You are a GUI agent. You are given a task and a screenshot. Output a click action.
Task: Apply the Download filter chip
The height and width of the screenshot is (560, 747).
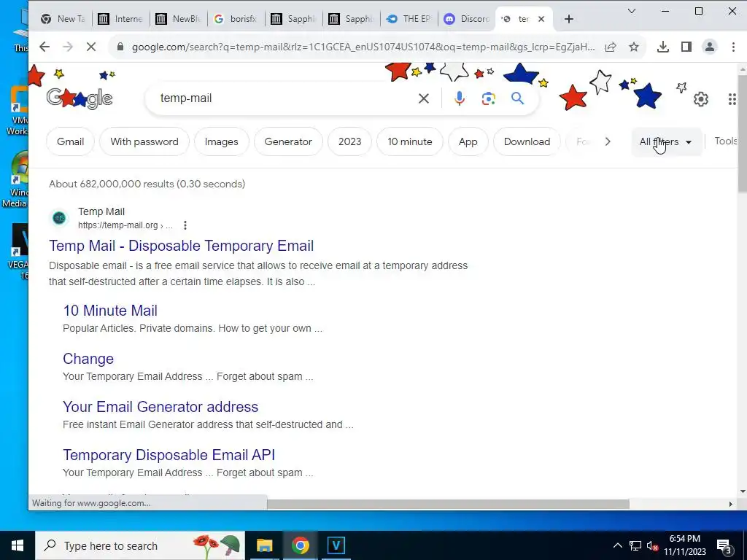[x=527, y=142]
